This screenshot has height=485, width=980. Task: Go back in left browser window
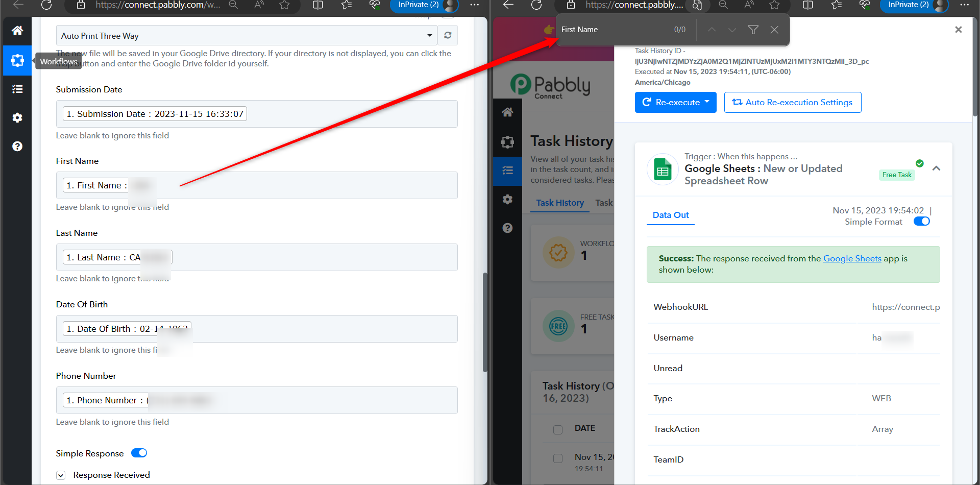point(18,5)
